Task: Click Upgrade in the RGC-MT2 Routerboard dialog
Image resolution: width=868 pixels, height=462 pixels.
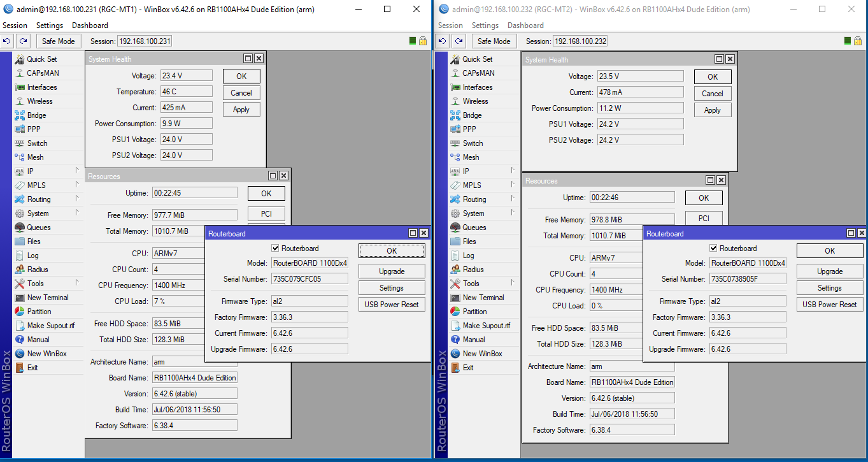Action: 829,271
